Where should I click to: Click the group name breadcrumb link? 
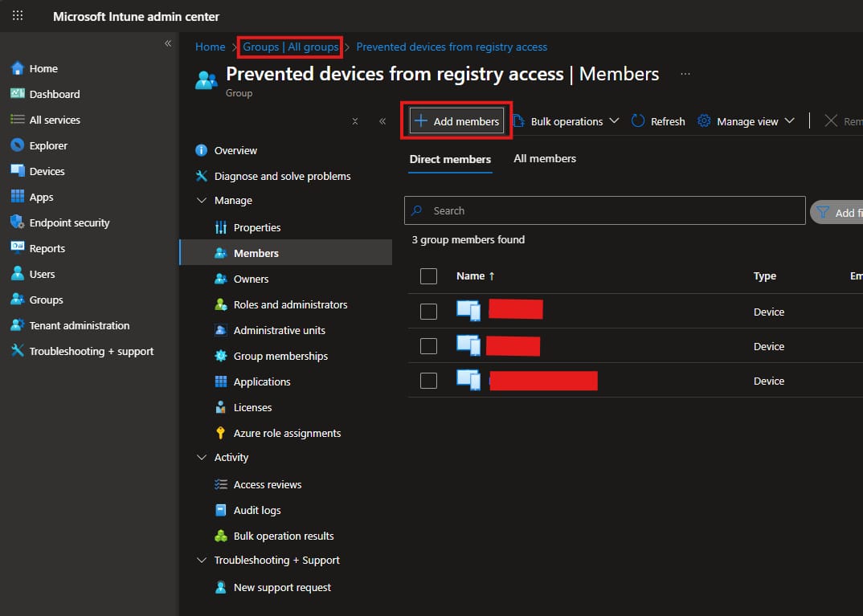[x=452, y=47]
